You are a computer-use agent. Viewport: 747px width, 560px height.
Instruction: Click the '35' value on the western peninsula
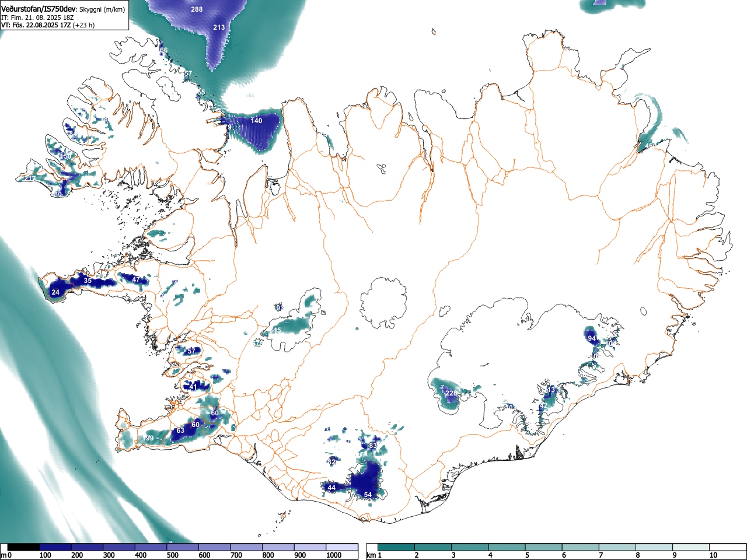[88, 281]
